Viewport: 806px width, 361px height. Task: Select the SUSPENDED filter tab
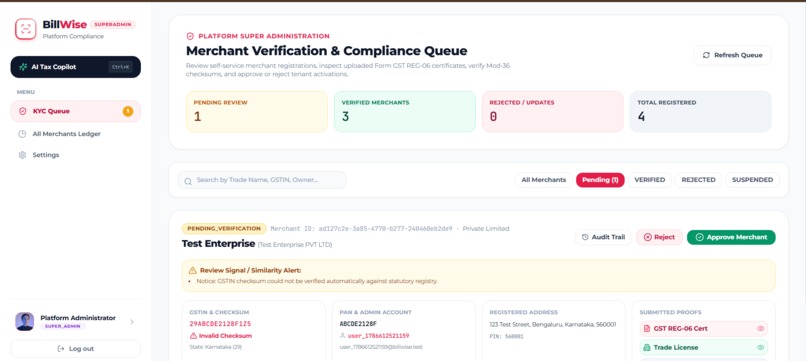coord(753,180)
